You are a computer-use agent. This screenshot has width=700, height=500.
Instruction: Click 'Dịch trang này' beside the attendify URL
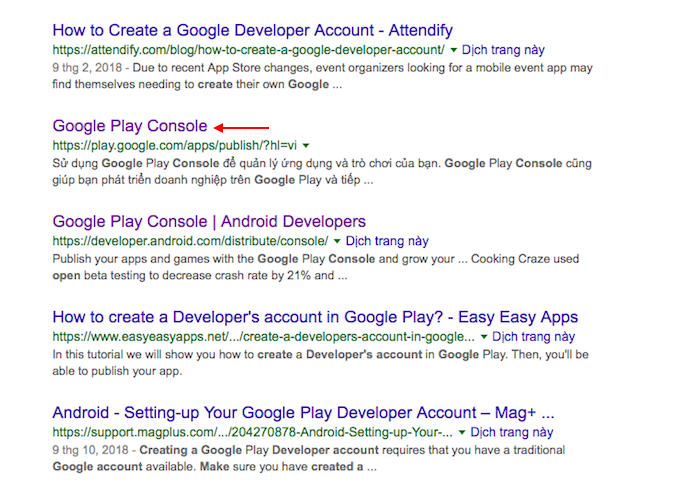[503, 50]
